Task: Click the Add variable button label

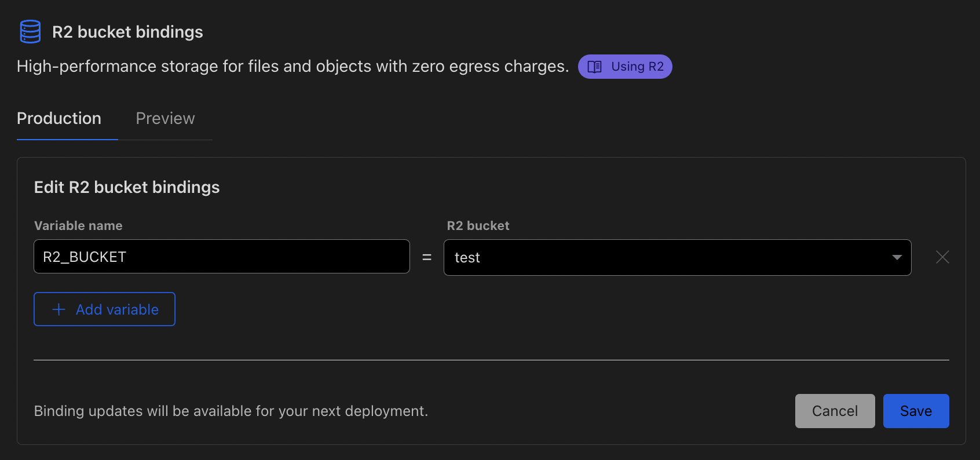Action: [117, 309]
